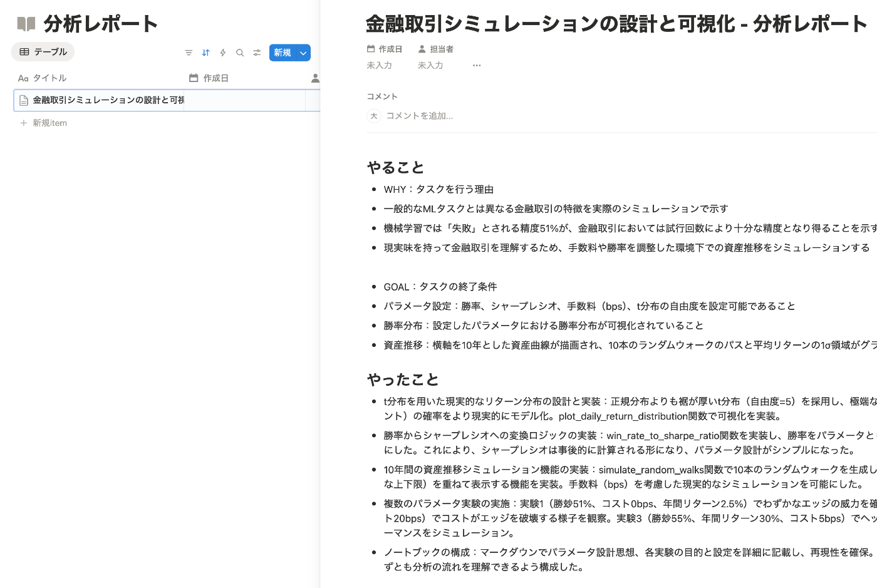Image resolution: width=877 pixels, height=588 pixels.
Task: Open the lightning automation icon
Action: pyautogui.click(x=222, y=53)
